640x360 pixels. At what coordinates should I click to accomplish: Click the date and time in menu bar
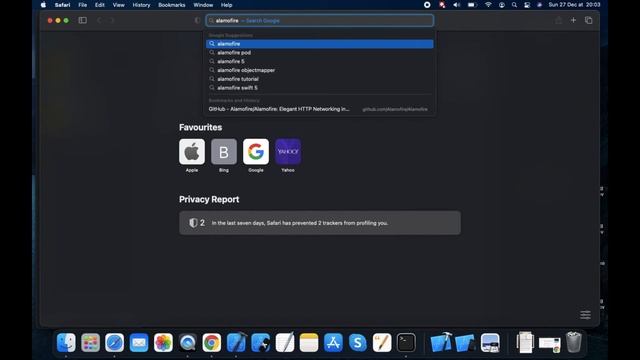point(574,5)
